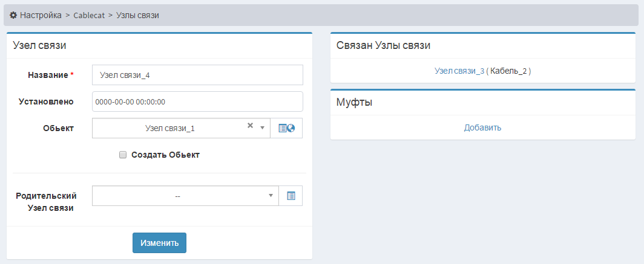This screenshot has height=264, width=644.
Task: Click the Кабель_2 text in linked nodes
Action: point(509,71)
